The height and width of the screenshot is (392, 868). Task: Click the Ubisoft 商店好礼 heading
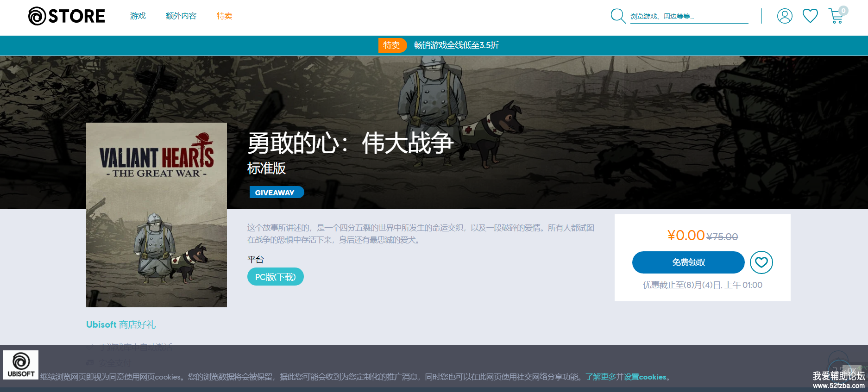(x=121, y=324)
